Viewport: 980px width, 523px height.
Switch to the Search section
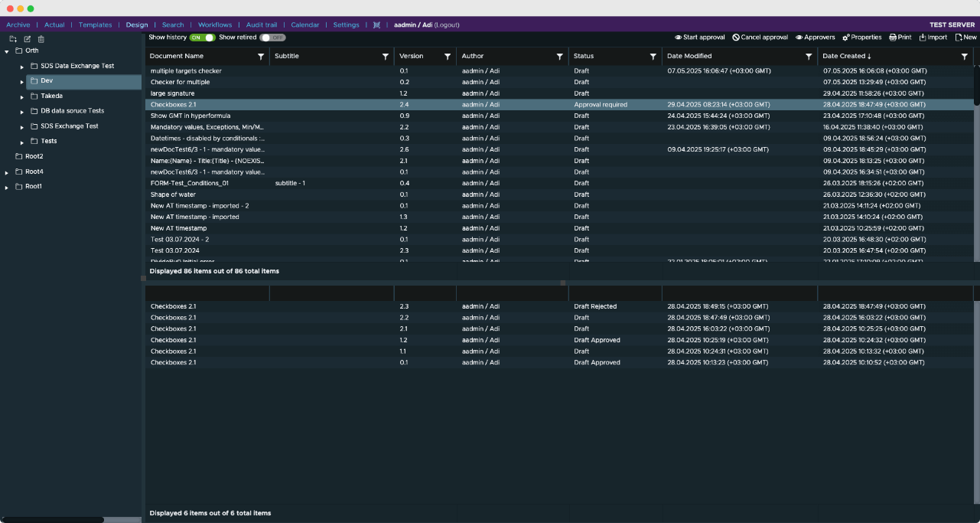pyautogui.click(x=173, y=25)
